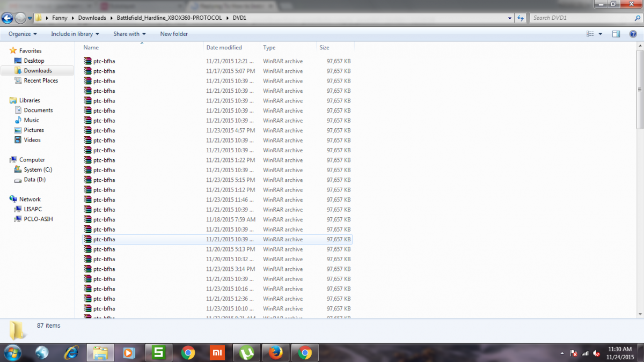Open the Help question mark icon
644x362 pixels.
(633, 34)
